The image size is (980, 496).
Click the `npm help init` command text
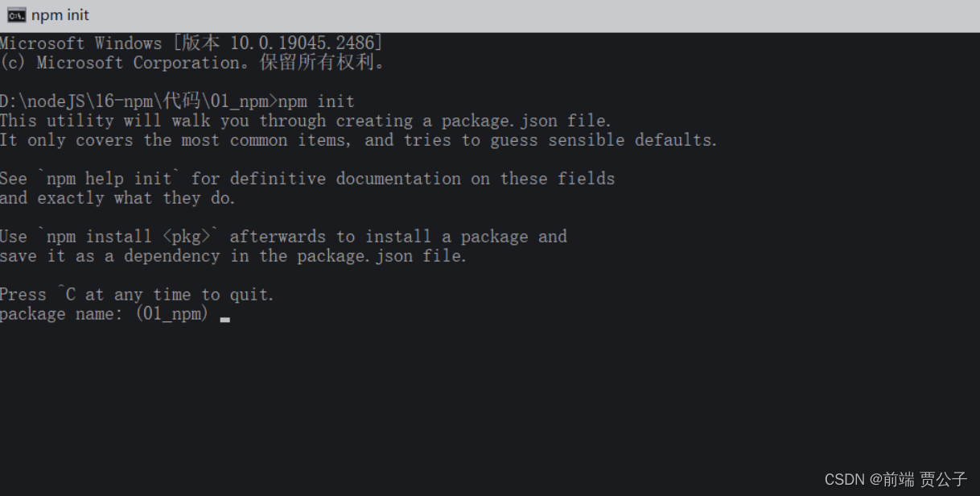[x=109, y=179]
